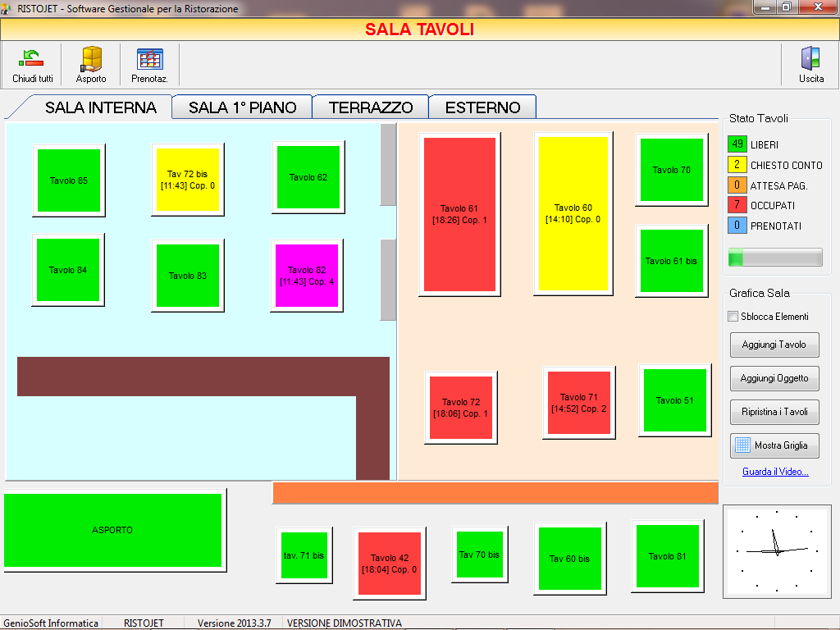Click the analog clock widget
840x630 pixels.
(x=775, y=550)
